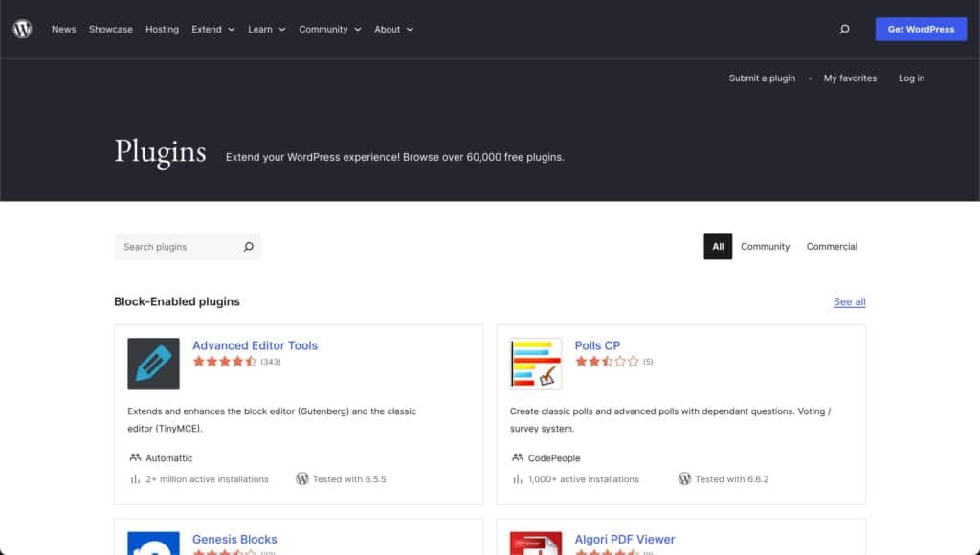Click the Genesis Blocks plugin icon
Viewport: 980px width, 555px height.
(x=153, y=543)
